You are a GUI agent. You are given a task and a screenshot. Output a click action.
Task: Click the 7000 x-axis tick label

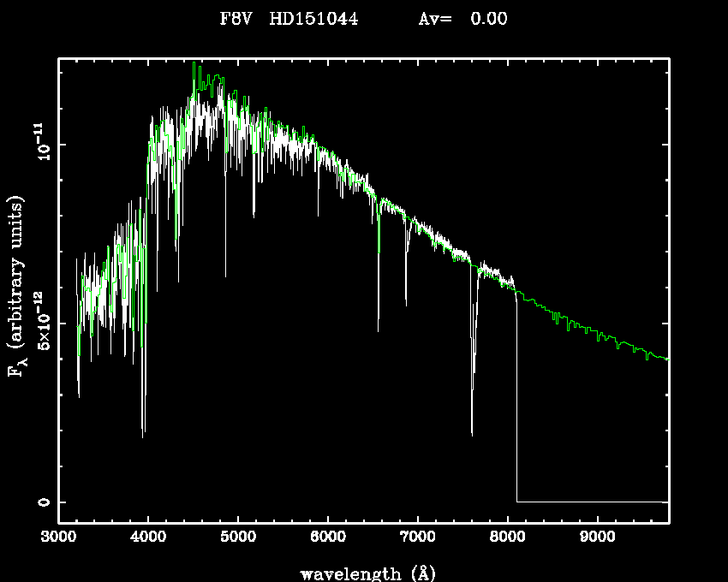click(417, 537)
